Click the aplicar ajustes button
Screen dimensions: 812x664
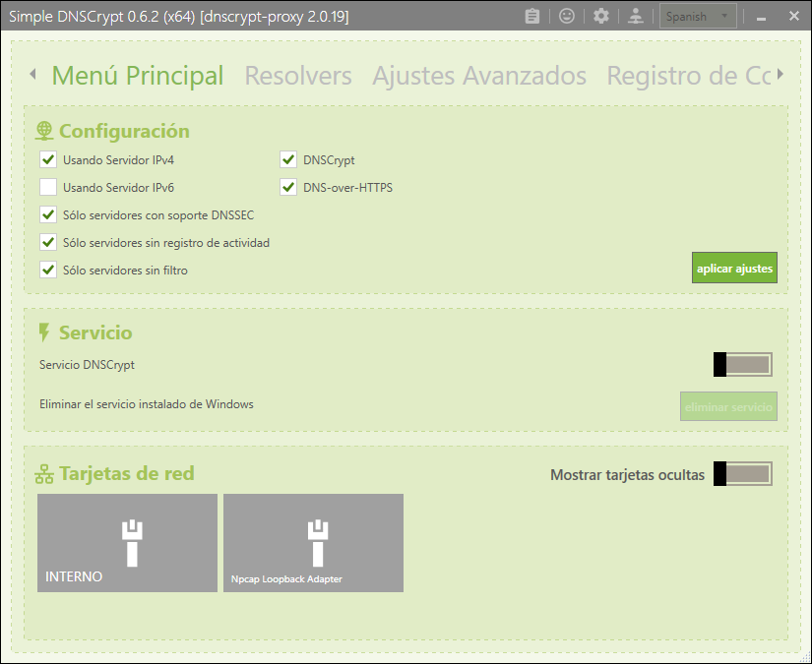[734, 269]
